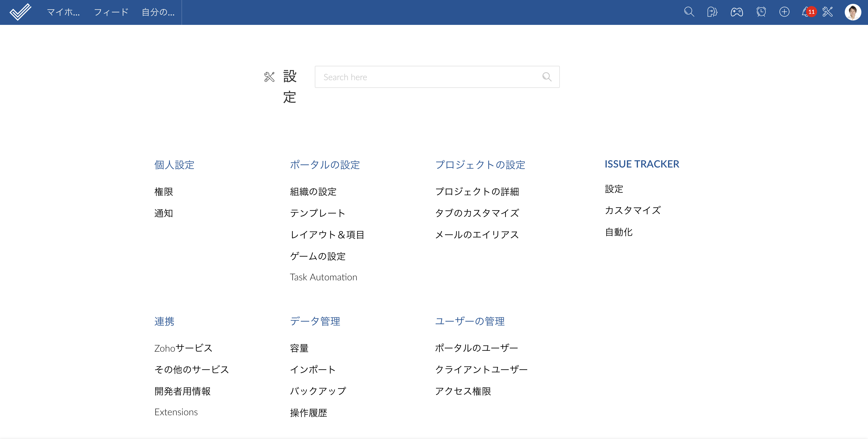Open タブのカスタマイズ

coord(477,213)
